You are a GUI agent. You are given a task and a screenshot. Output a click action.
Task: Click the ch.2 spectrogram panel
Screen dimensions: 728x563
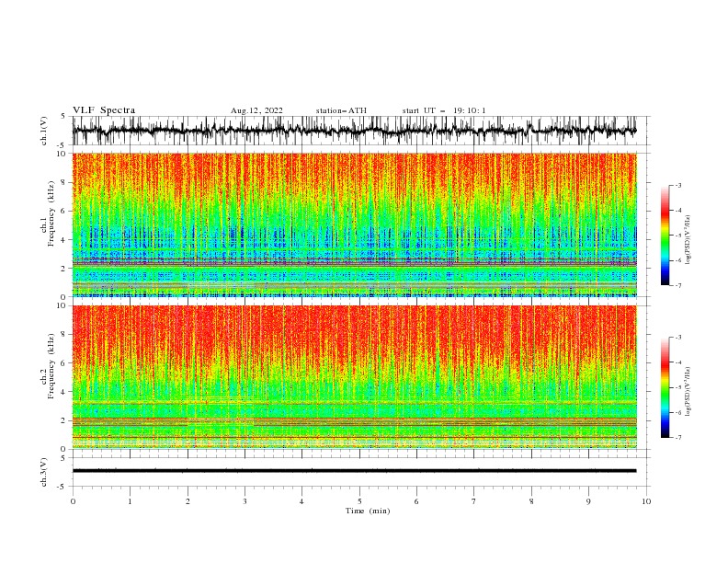[x=354, y=377]
